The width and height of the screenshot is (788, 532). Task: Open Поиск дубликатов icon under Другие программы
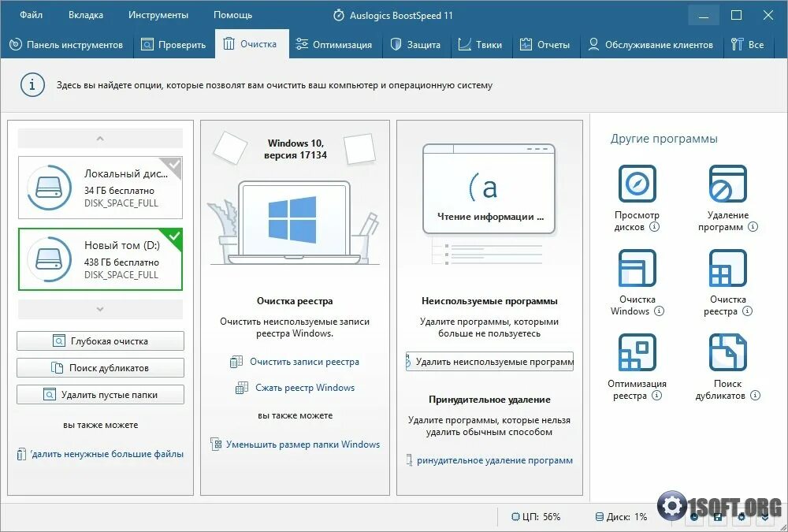pyautogui.click(x=727, y=352)
